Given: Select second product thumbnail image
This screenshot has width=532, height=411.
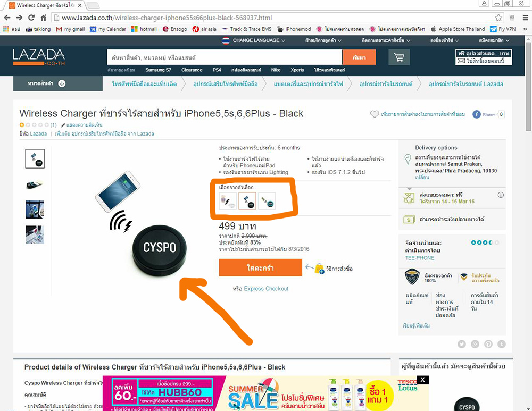Looking at the screenshot, I should click(35, 184).
